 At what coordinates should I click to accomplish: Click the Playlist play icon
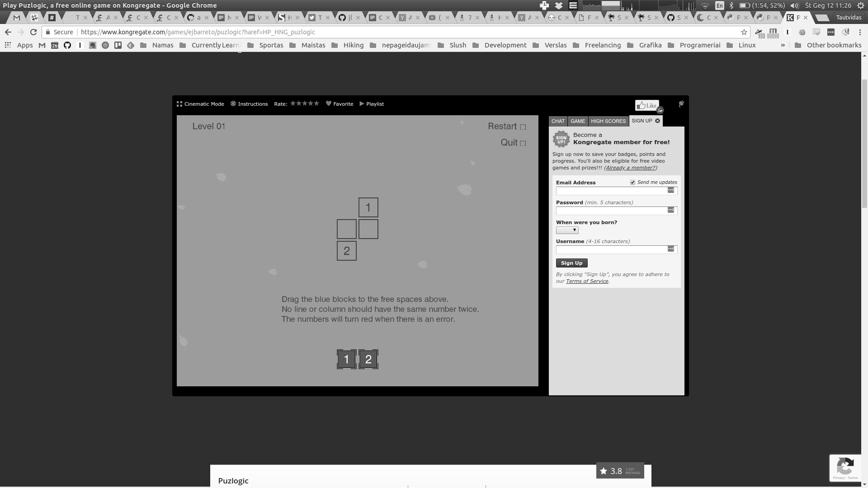point(361,103)
